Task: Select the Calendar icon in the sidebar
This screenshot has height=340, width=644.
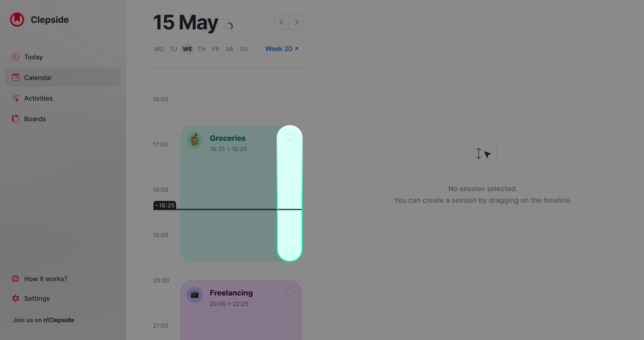Action: pyautogui.click(x=15, y=77)
